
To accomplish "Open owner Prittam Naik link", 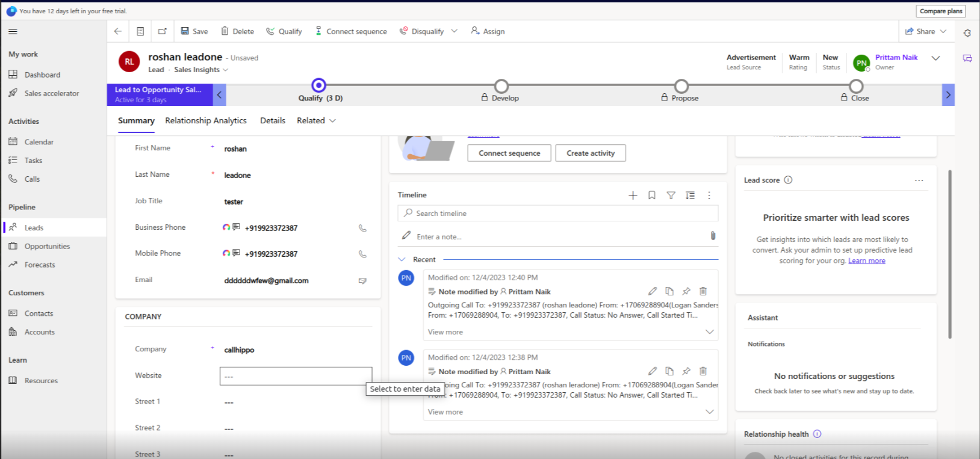I will tap(896, 57).
